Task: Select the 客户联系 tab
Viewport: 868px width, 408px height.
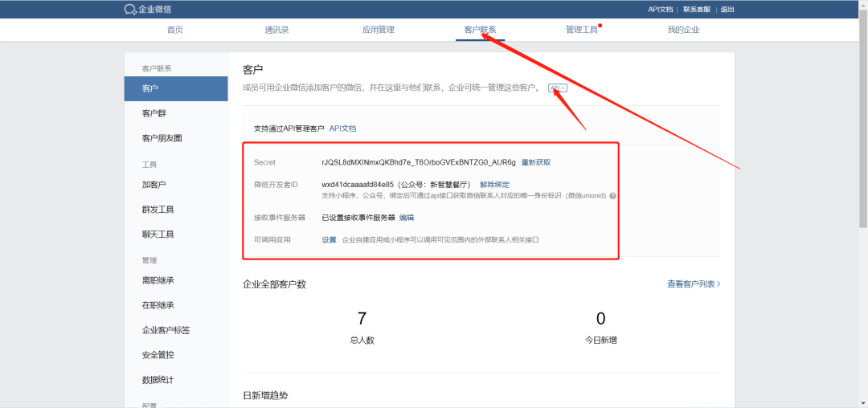Action: point(480,30)
